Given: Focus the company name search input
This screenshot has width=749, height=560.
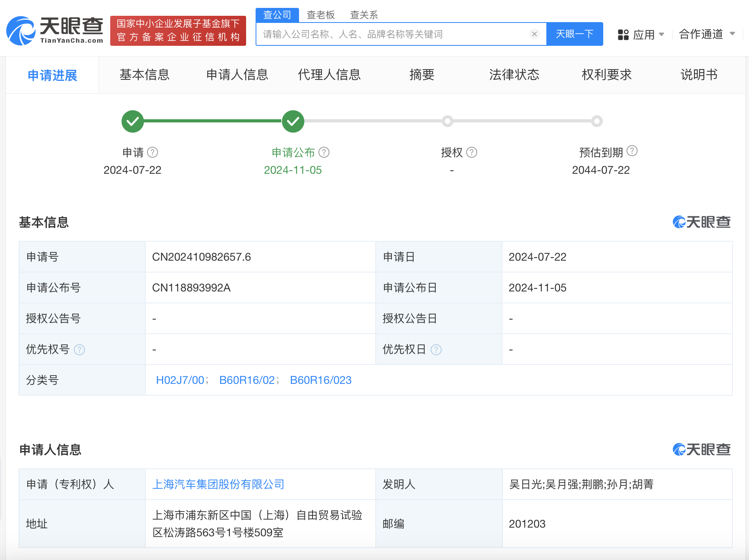Looking at the screenshot, I should pos(393,34).
